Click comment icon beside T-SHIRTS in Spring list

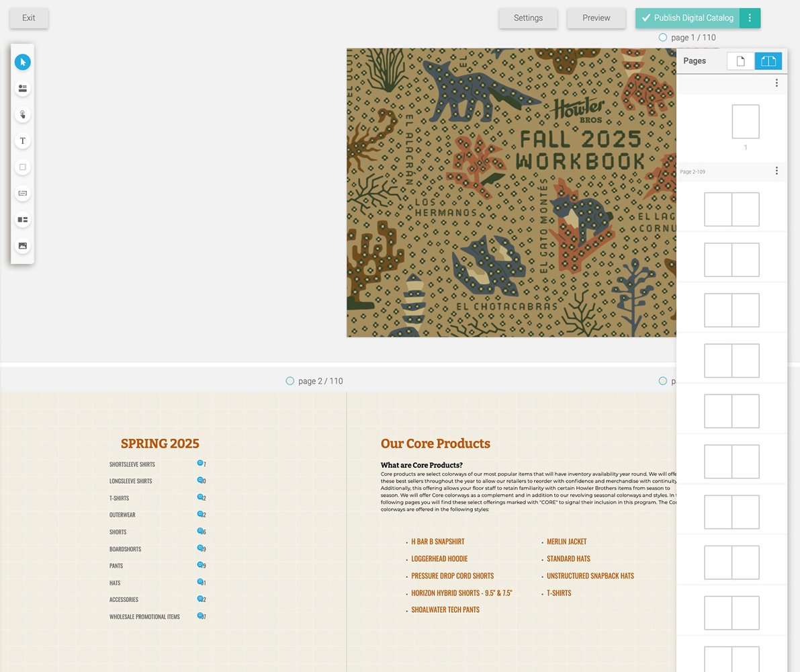pos(201,497)
